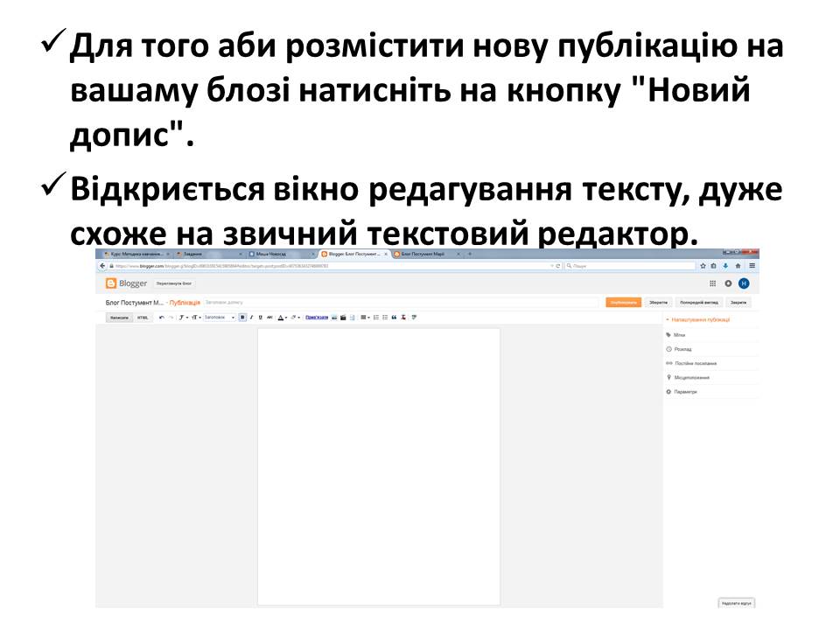Insert an image into the post
This screenshot has width=840, height=630.
[334, 318]
